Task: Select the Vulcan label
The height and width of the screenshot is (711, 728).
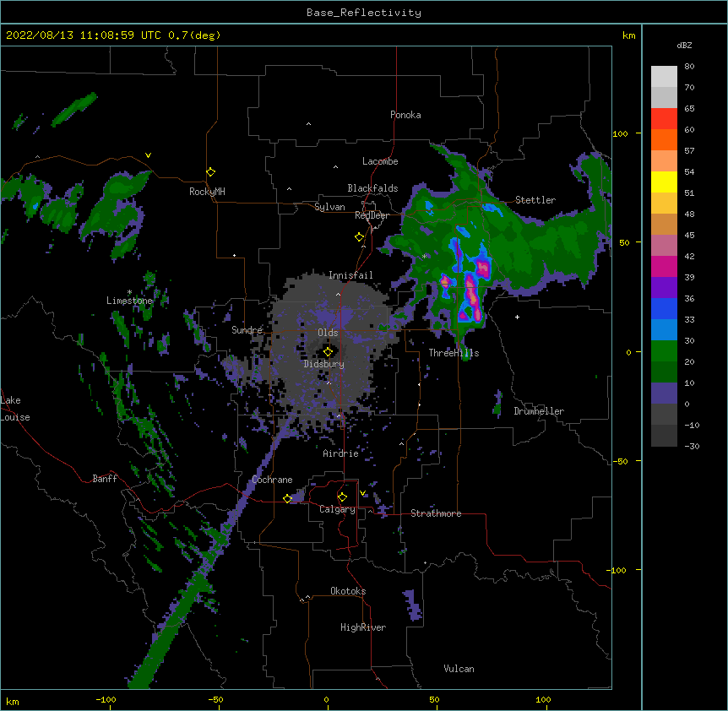Action: pos(459,669)
